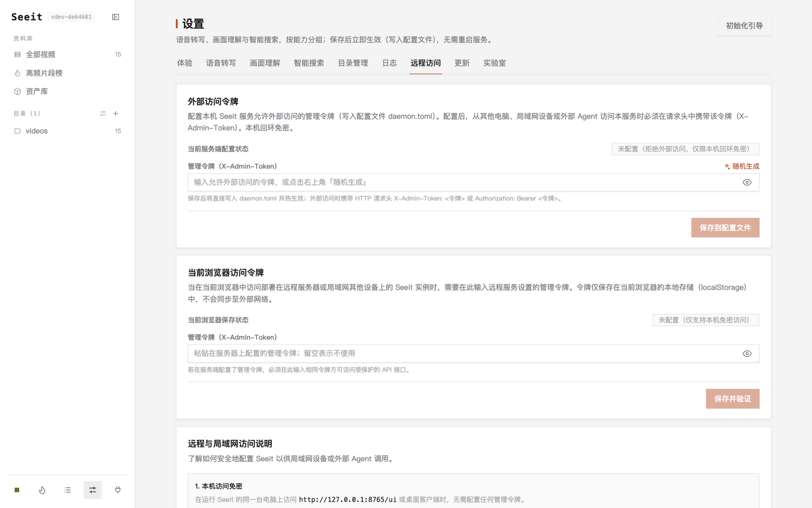
Task: Click the 未配置（拒绝外部访问，仅限本机回环免密）status badge
Action: (x=686, y=149)
